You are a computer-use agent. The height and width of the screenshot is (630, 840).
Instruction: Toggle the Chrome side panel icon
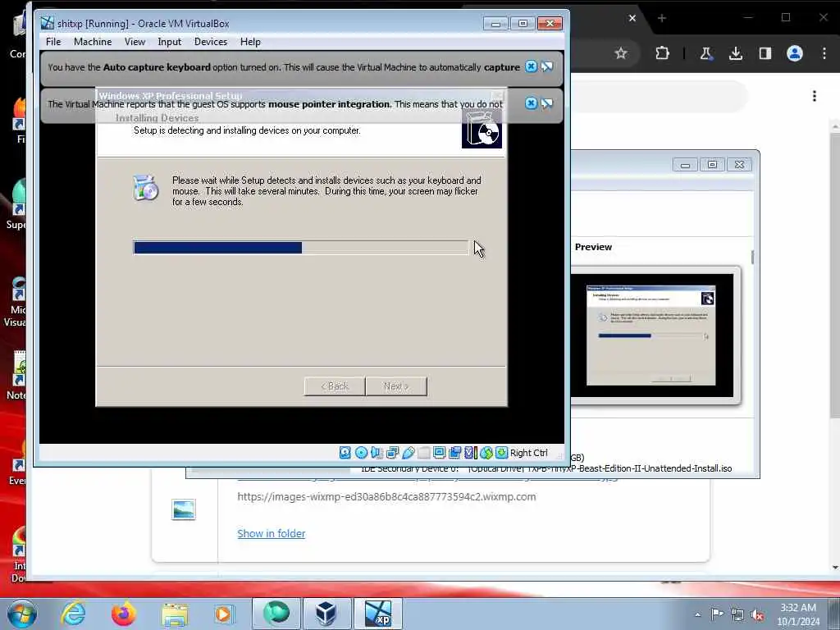765,53
